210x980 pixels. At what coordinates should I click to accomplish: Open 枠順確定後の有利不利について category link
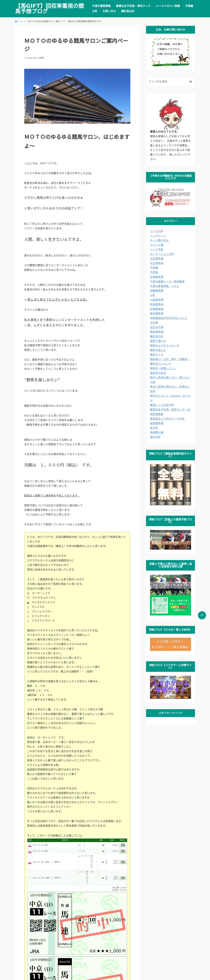[x=168, y=318]
